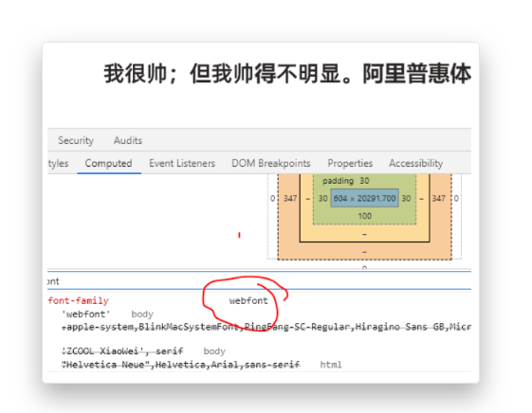This screenshot has width=532, height=413.
Task: Select the Computed tab
Action: [x=108, y=163]
